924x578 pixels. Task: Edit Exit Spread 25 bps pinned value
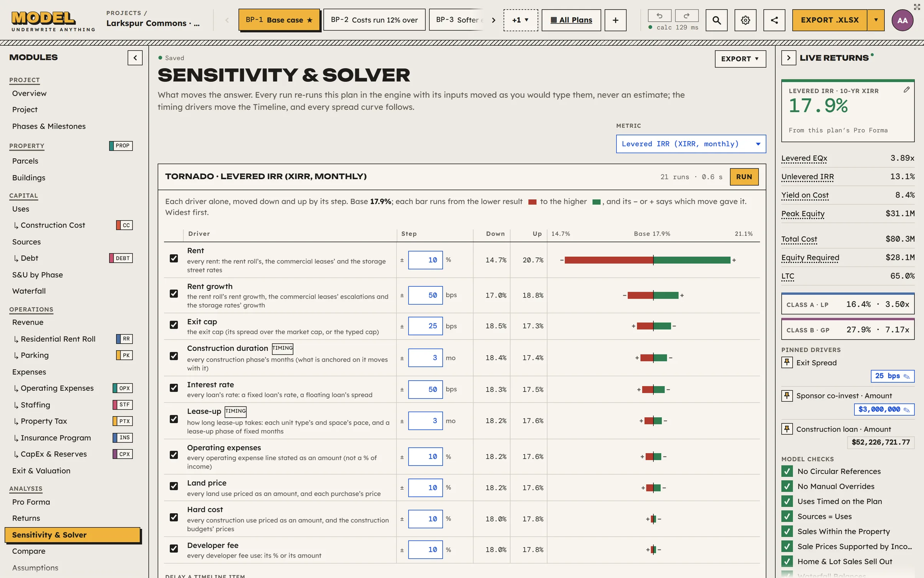point(892,376)
